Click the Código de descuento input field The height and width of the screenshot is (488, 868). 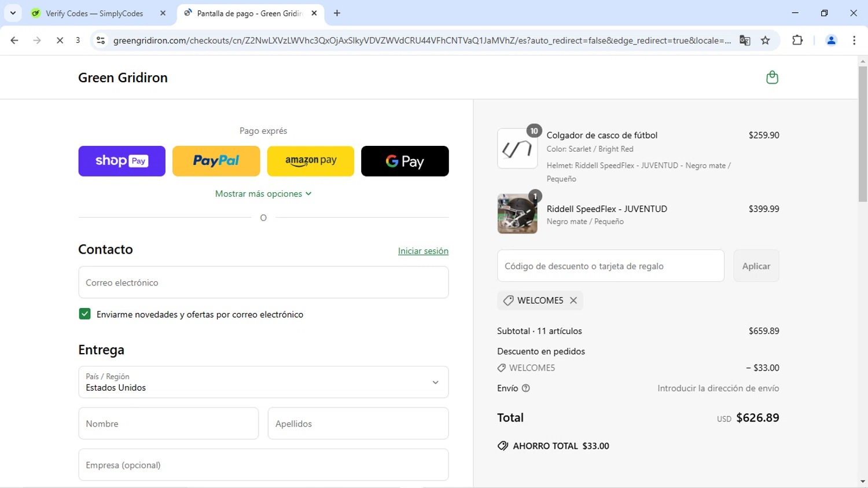[610, 266]
